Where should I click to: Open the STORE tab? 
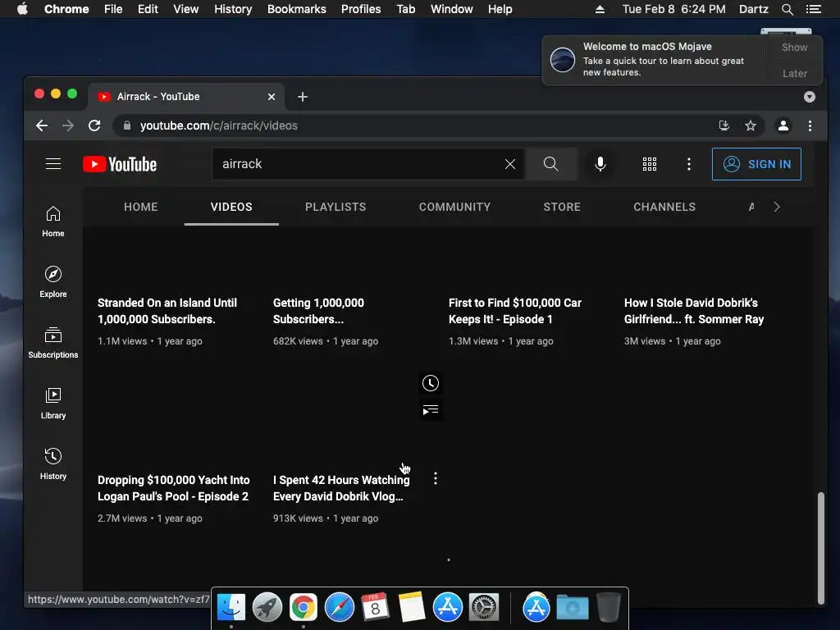point(562,207)
